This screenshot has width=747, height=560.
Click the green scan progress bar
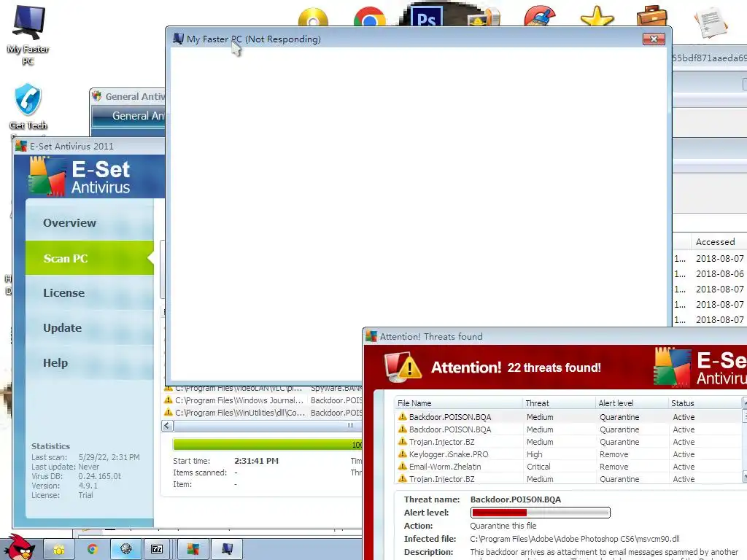(267, 444)
